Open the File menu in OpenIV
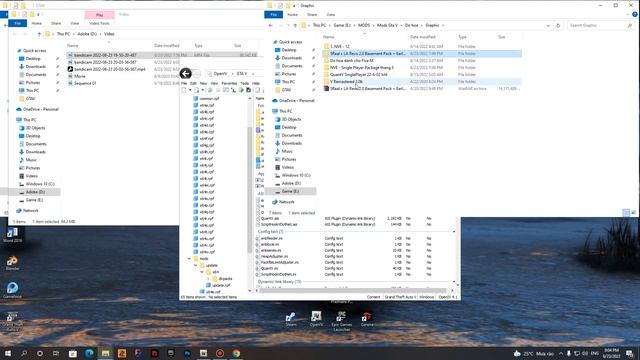The height and width of the screenshot is (360, 640). click(x=184, y=83)
